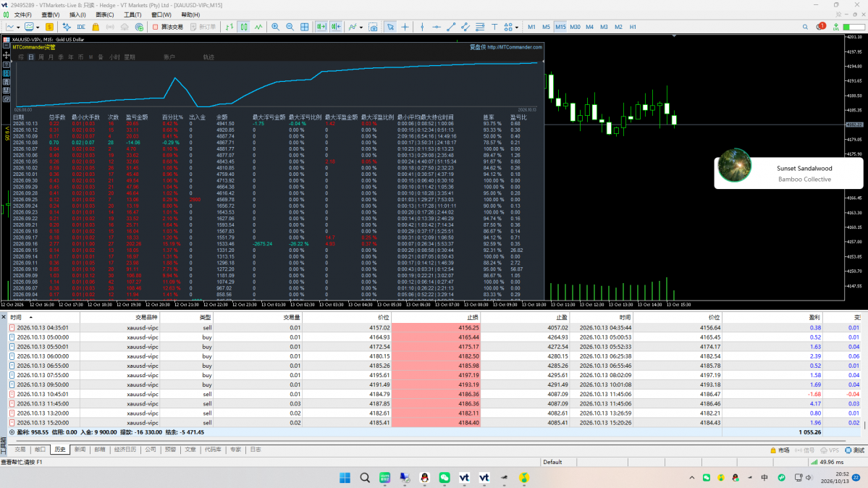The height and width of the screenshot is (488, 868).
Task: Switch chart to line chart display
Action: pyautogui.click(x=258, y=27)
